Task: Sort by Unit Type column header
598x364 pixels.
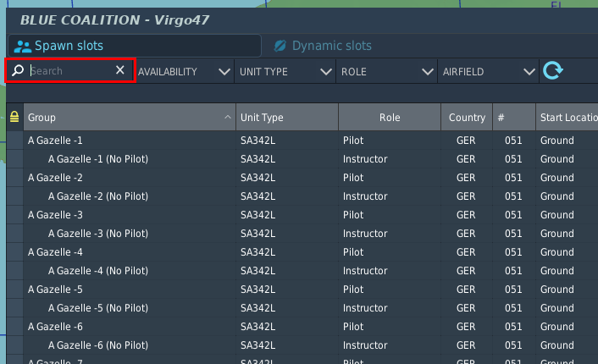Action: [x=287, y=117]
